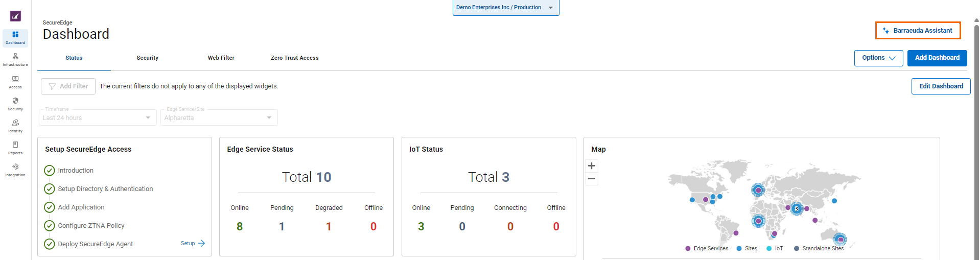Open the Options dropdown
980x260 pixels.
(878, 58)
